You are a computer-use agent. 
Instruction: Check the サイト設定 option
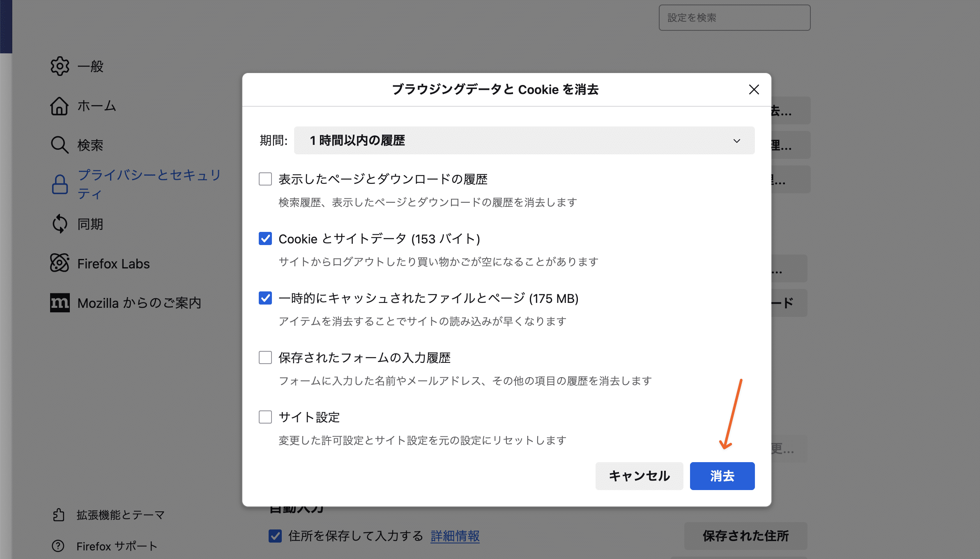(x=265, y=417)
